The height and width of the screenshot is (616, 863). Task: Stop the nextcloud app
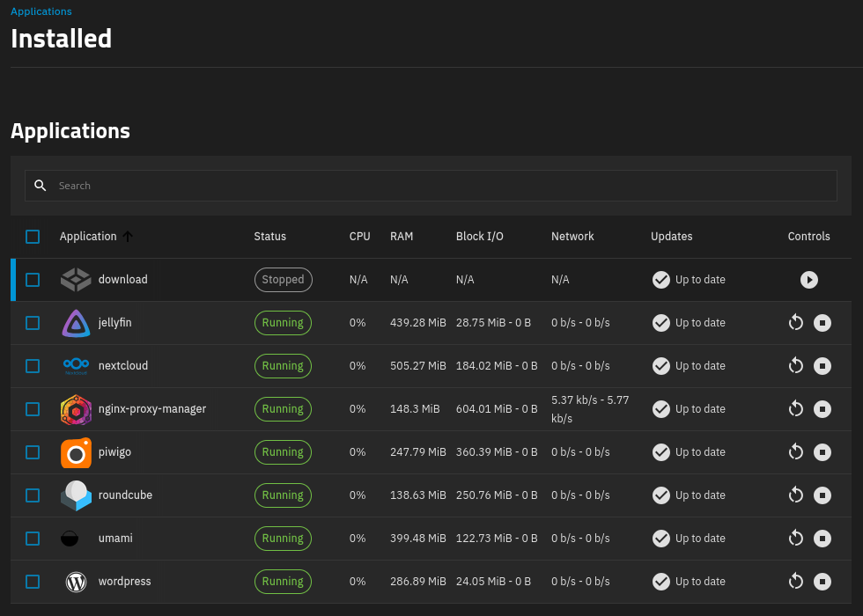tap(822, 366)
